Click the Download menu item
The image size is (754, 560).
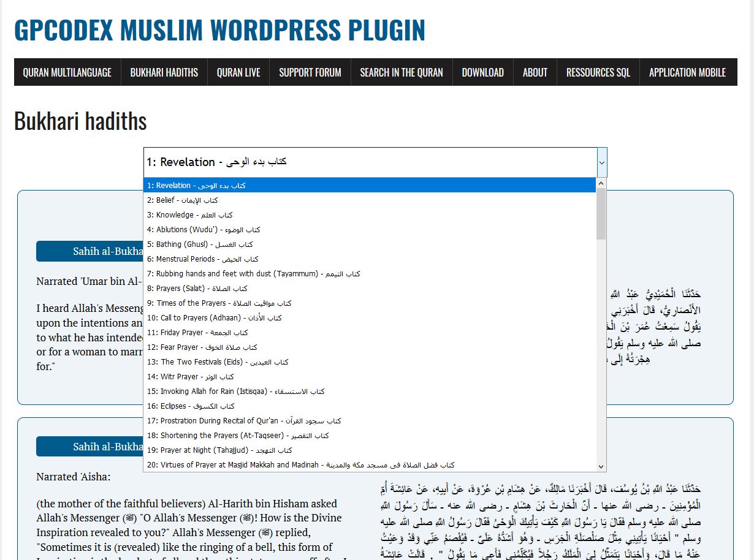point(483,72)
